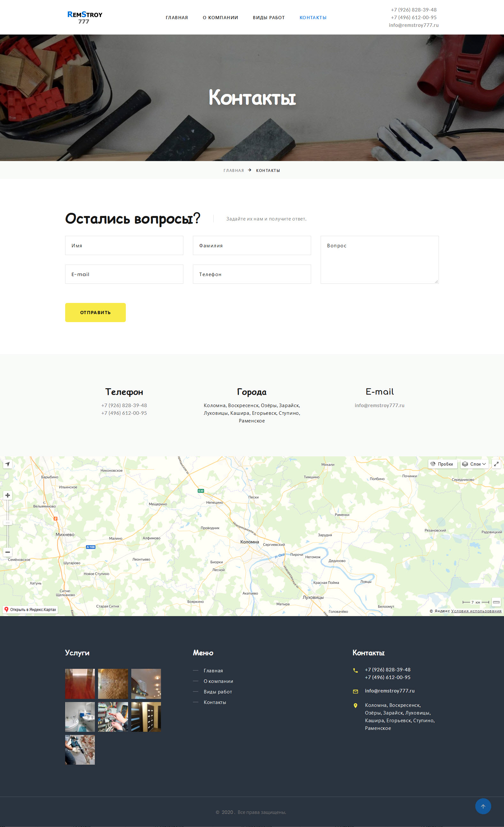Click the RemStroy 777 logo
Viewport: 504px width, 827px height.
[x=85, y=18]
